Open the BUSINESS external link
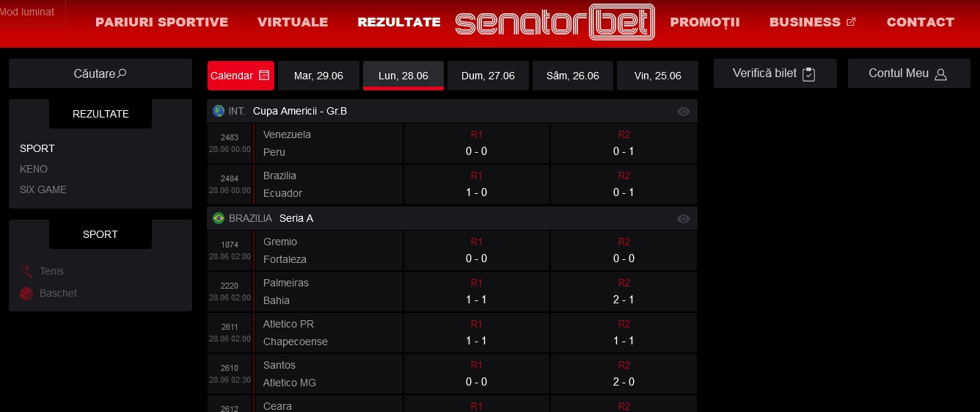Viewport: 980px width, 412px height. pos(813,22)
